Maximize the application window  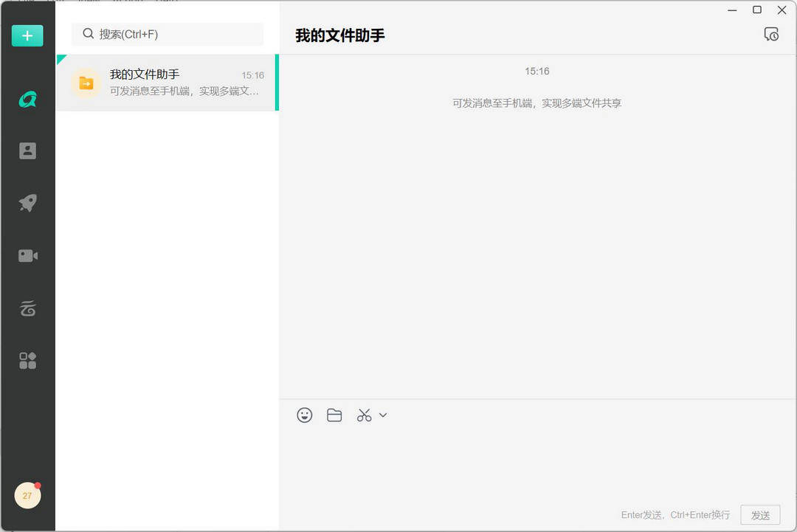(757, 10)
